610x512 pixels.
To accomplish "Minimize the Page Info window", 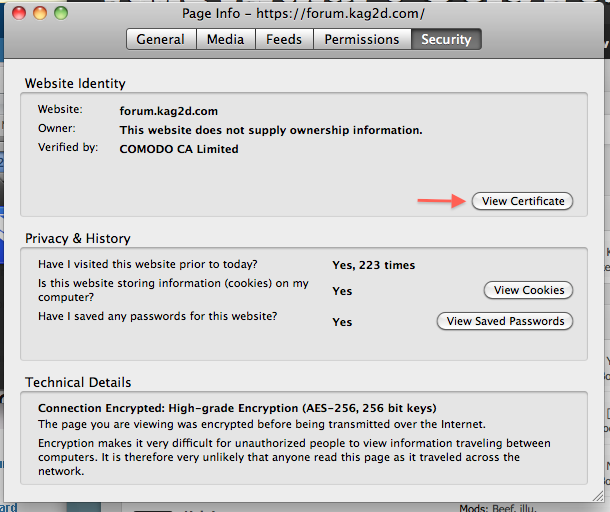I will tap(41, 14).
